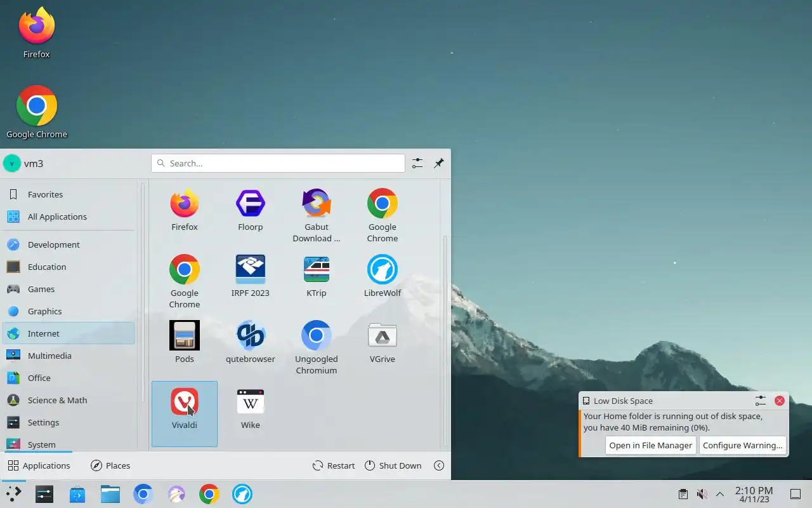Launch qutebrowser from the app grid

251,342
